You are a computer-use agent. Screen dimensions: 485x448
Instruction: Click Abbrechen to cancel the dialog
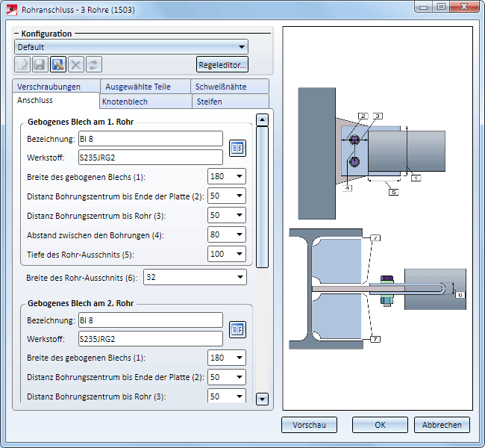[442, 425]
